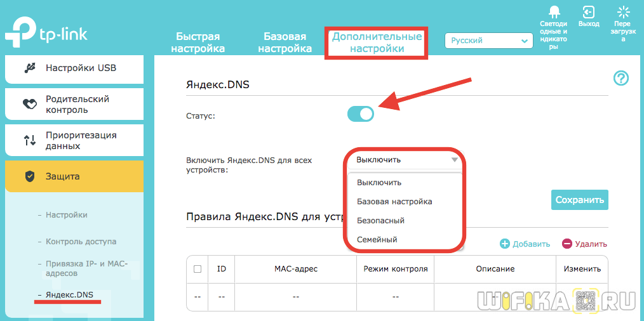Click the USB settings icon
Image resolution: width=644 pixels, height=321 pixels.
pos(30,68)
